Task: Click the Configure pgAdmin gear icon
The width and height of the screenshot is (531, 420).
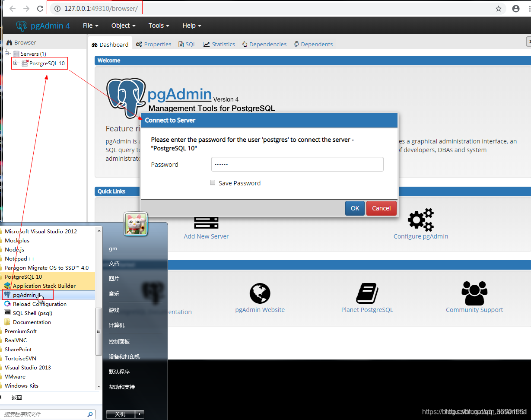Action: click(x=420, y=220)
